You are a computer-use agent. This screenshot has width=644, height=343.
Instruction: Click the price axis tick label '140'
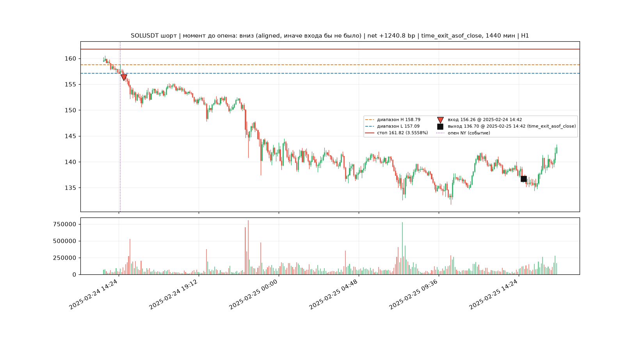click(71, 162)
